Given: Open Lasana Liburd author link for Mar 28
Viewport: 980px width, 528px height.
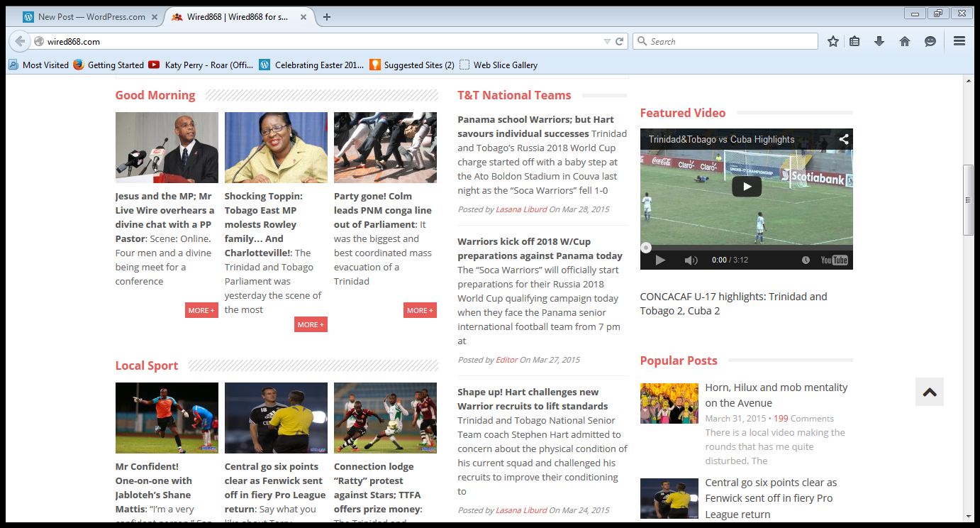Looking at the screenshot, I should tap(521, 209).
